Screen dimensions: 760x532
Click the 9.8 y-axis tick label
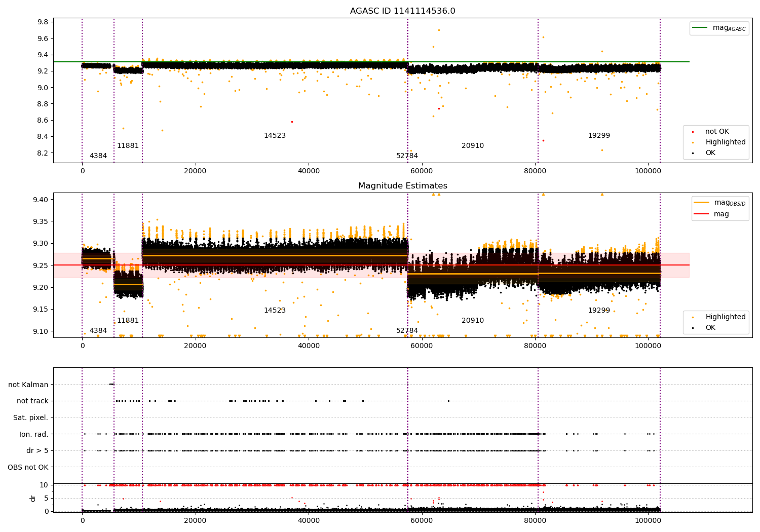coord(43,22)
